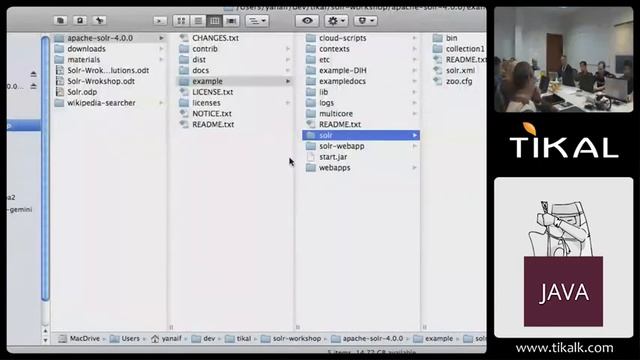The width and height of the screenshot is (640, 360).
Task: Click the JAVA illustration thumbnail
Action: coord(563,257)
